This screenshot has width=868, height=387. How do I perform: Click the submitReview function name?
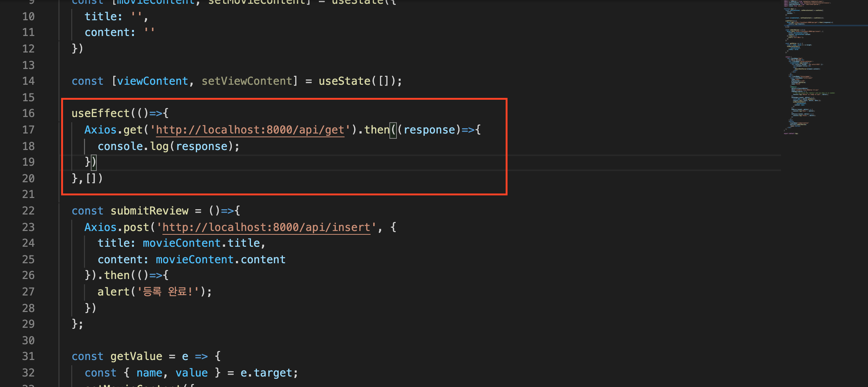[x=149, y=211]
